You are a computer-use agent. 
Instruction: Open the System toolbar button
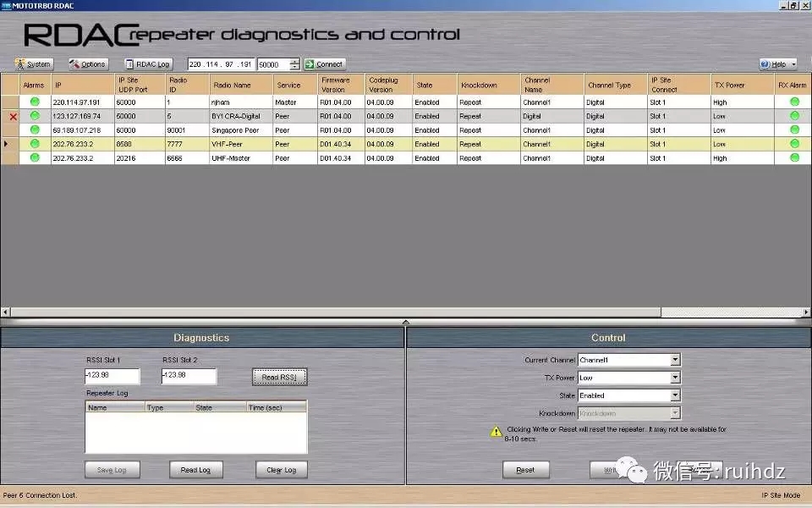[x=34, y=64]
